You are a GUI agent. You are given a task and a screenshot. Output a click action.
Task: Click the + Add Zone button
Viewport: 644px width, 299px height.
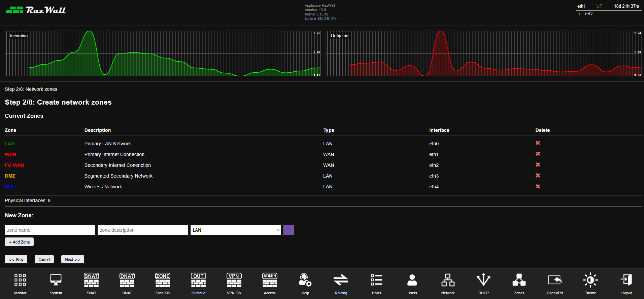pos(19,242)
